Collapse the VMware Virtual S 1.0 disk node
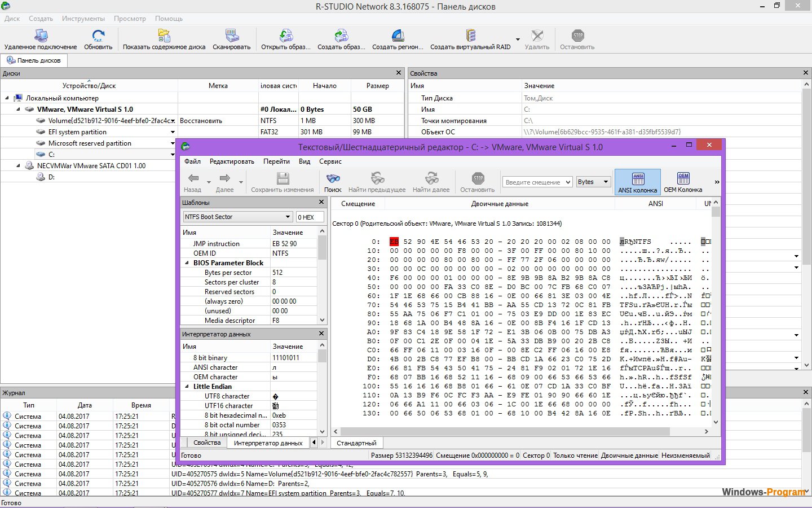The image size is (812, 508). pos(18,110)
